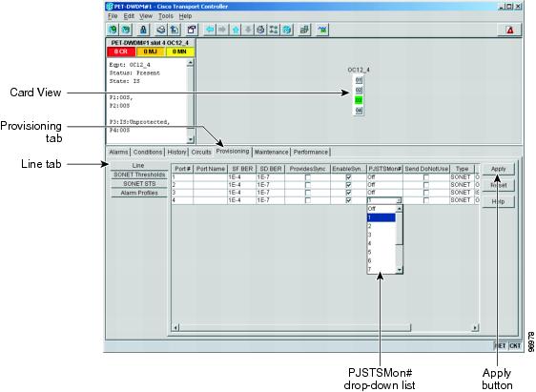Click the print icon in toolbar
Image resolution: width=536 pixels, height=392 pixels.
[161, 31]
